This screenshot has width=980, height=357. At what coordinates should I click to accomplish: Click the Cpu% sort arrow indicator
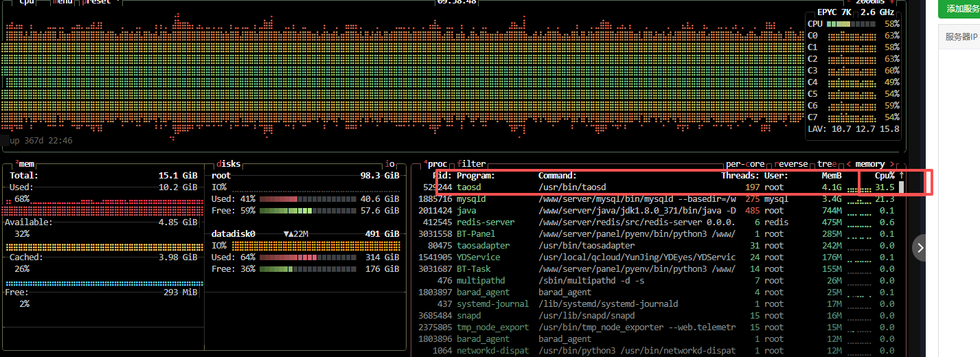tap(901, 176)
